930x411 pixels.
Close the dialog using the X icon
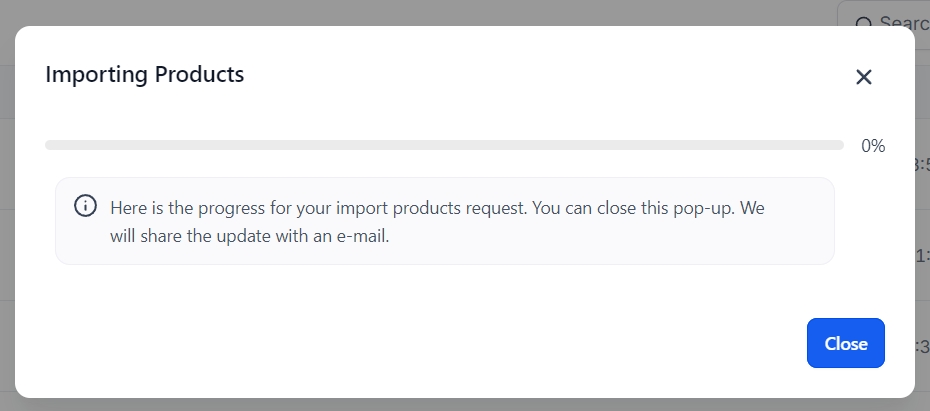[x=864, y=77]
